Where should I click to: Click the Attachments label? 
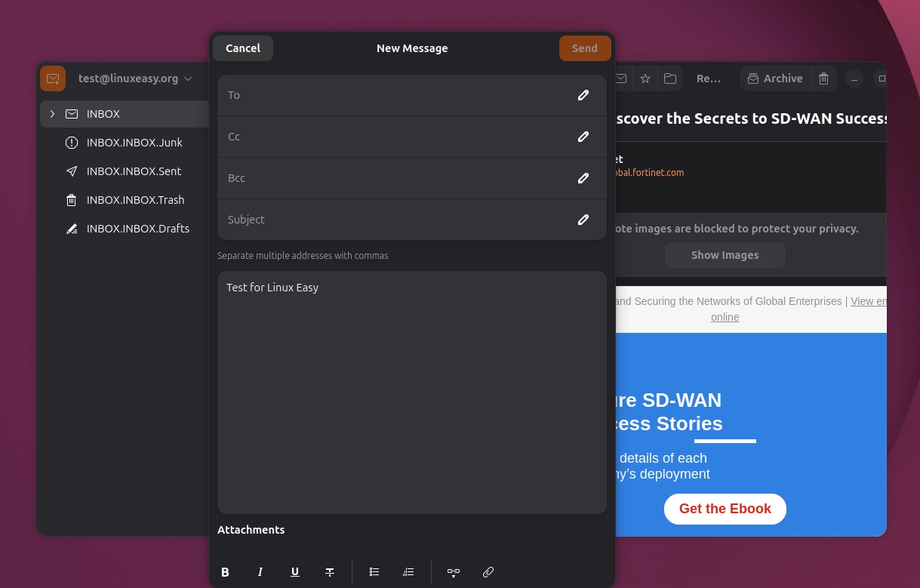pos(251,530)
